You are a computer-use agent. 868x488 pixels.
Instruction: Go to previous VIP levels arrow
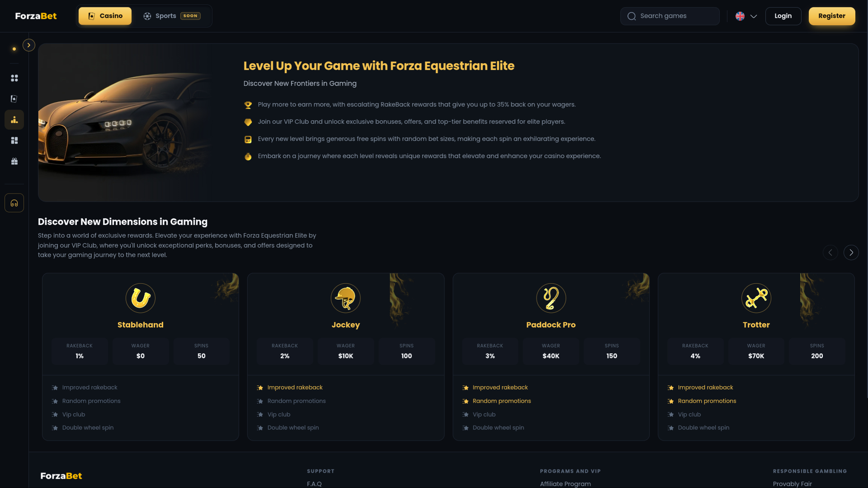830,253
